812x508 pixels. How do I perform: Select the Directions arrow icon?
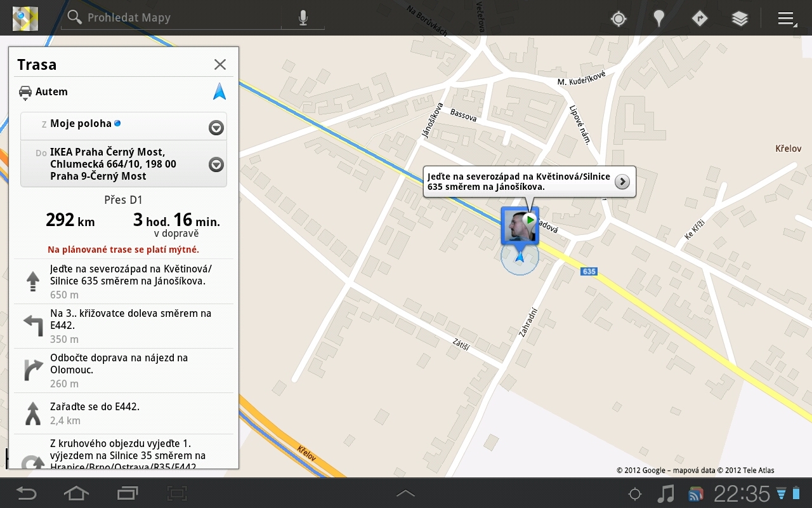tap(699, 18)
